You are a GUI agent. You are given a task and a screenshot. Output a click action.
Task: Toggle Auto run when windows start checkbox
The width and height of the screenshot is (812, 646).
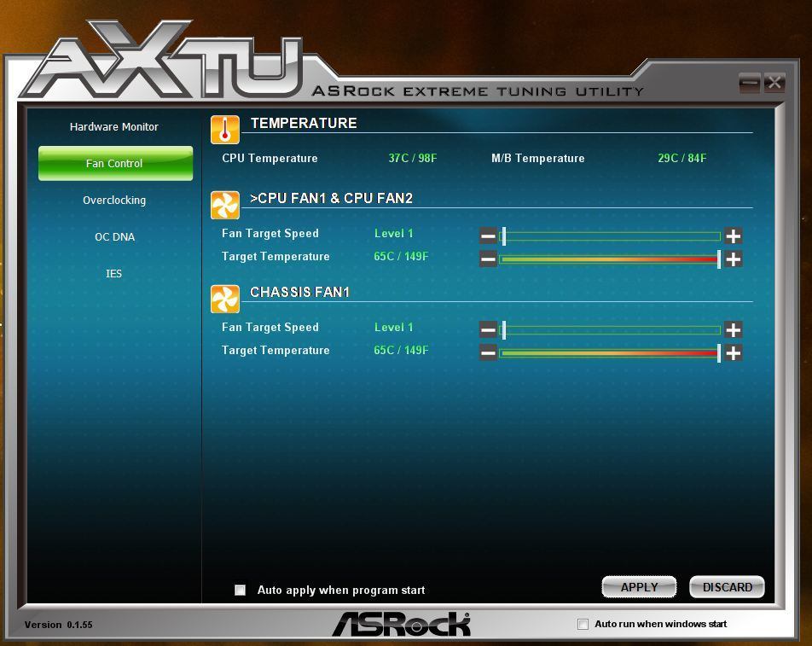(x=583, y=625)
